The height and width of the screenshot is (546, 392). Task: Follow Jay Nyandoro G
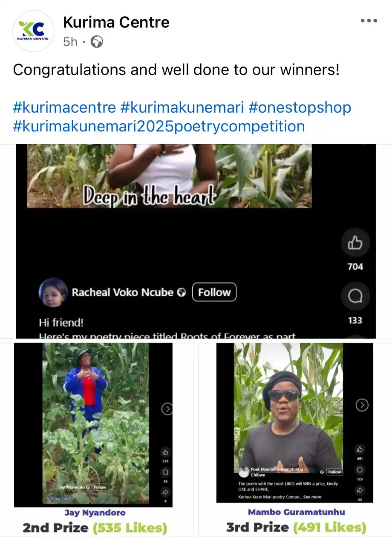point(100,487)
